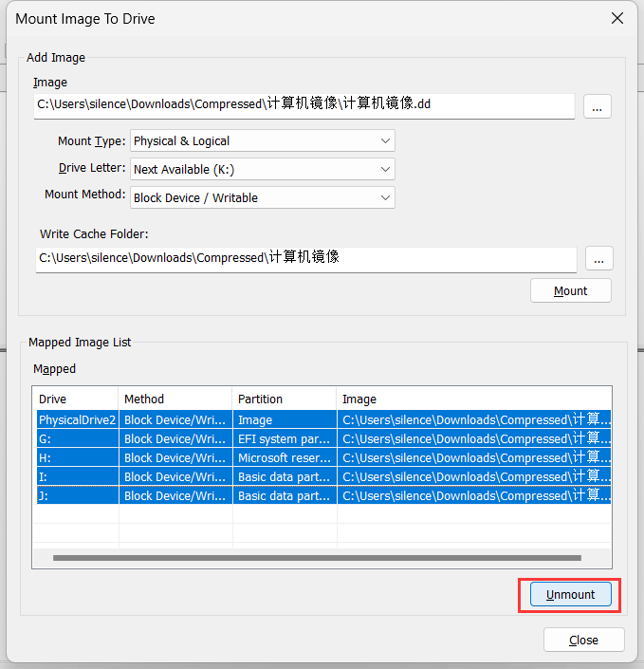Select the PhysicalDrive2 row
The height and width of the screenshot is (669, 644).
[323, 419]
